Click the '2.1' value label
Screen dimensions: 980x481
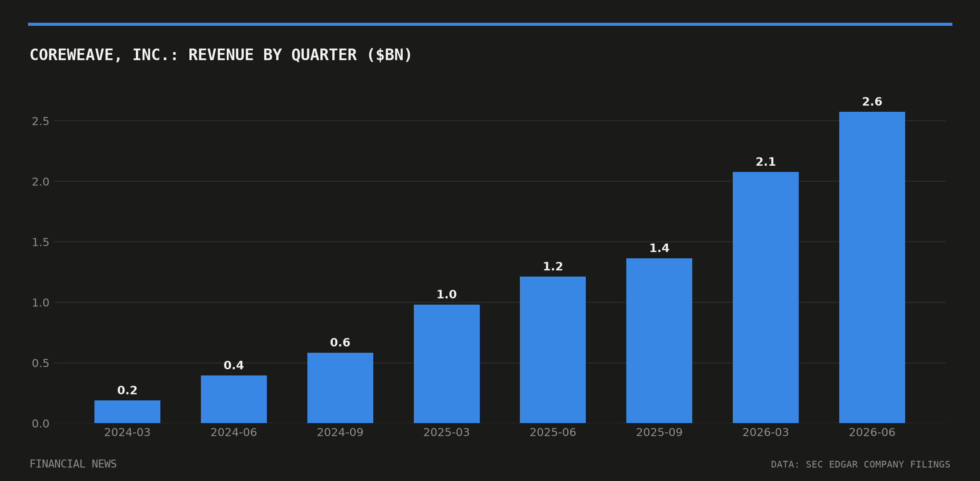click(x=766, y=162)
